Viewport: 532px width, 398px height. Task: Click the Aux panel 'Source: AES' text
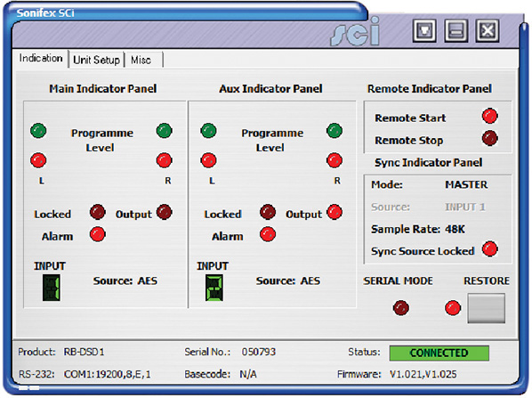288,281
